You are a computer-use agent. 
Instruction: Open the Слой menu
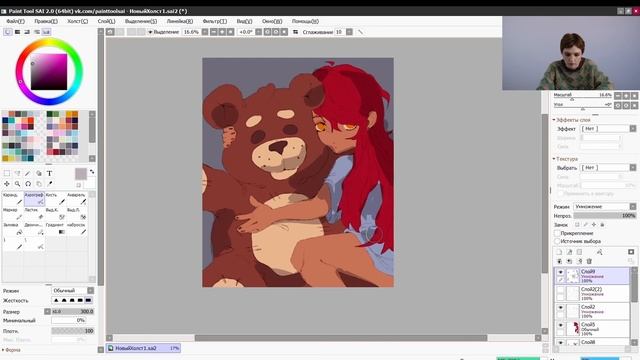point(106,21)
